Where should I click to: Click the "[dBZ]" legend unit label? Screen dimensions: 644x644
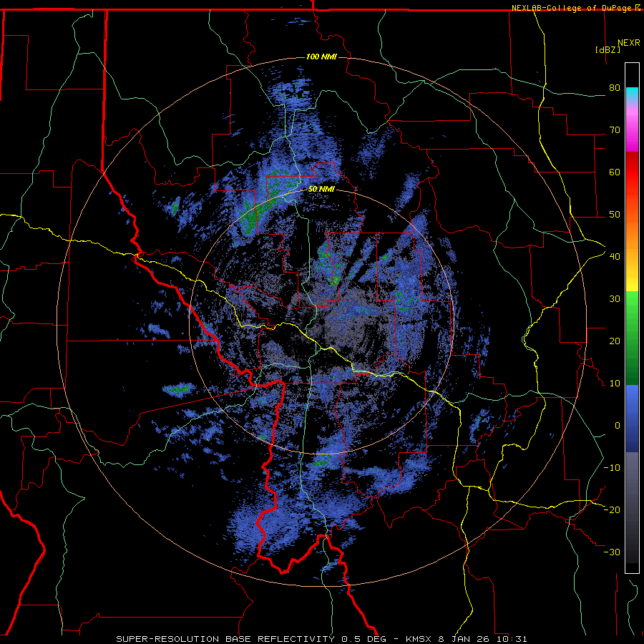pos(608,49)
